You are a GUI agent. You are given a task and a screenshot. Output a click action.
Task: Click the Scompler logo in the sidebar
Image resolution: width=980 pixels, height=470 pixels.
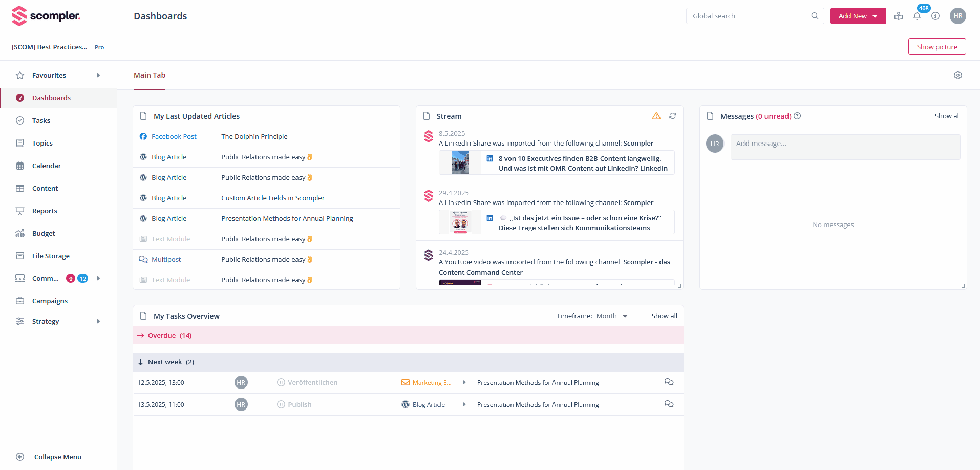click(46, 15)
